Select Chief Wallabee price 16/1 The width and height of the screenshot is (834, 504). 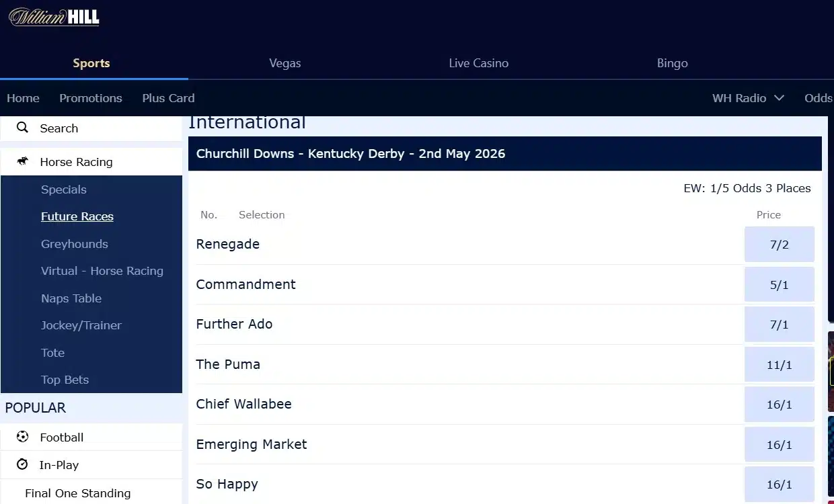(780, 405)
